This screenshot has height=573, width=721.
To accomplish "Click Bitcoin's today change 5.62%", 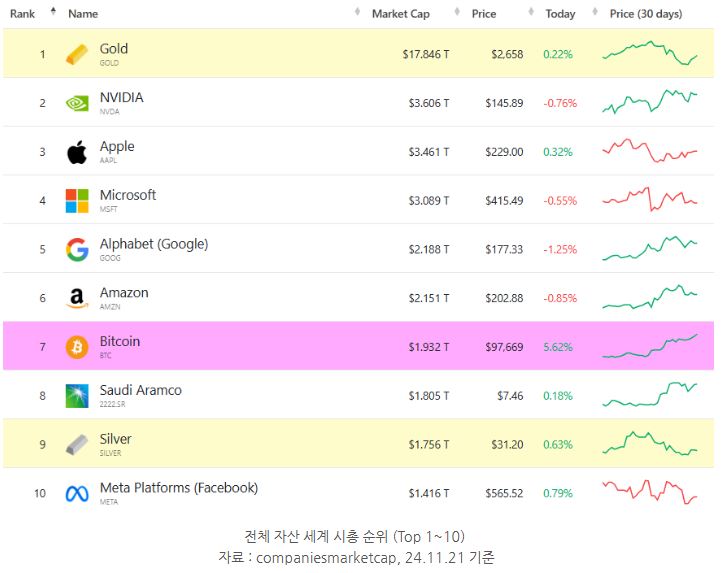I will coord(558,347).
